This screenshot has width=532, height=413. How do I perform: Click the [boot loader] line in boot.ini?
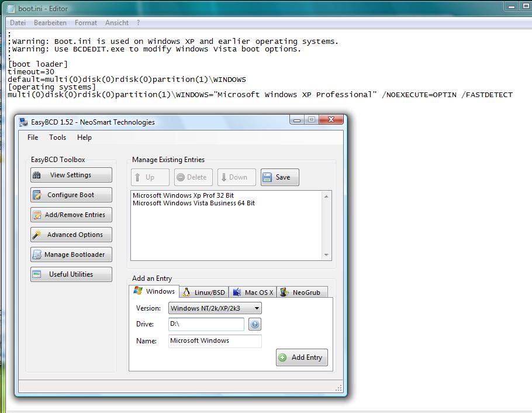[37, 64]
